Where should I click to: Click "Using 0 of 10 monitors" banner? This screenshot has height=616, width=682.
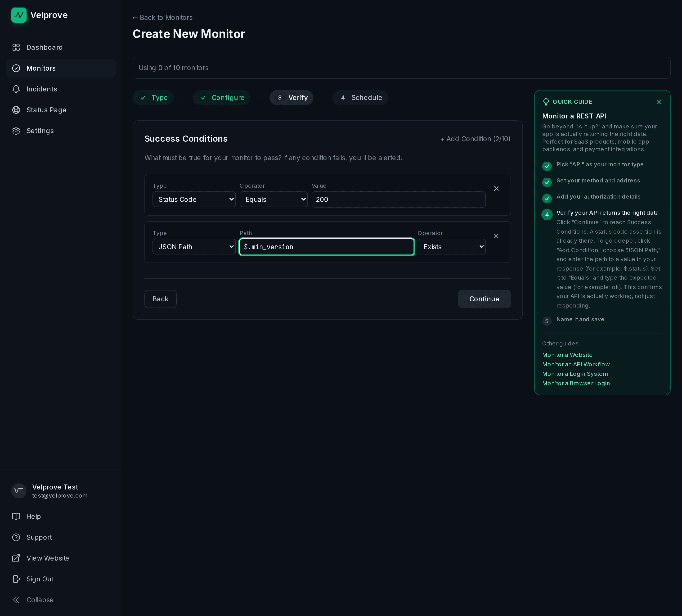(401, 68)
